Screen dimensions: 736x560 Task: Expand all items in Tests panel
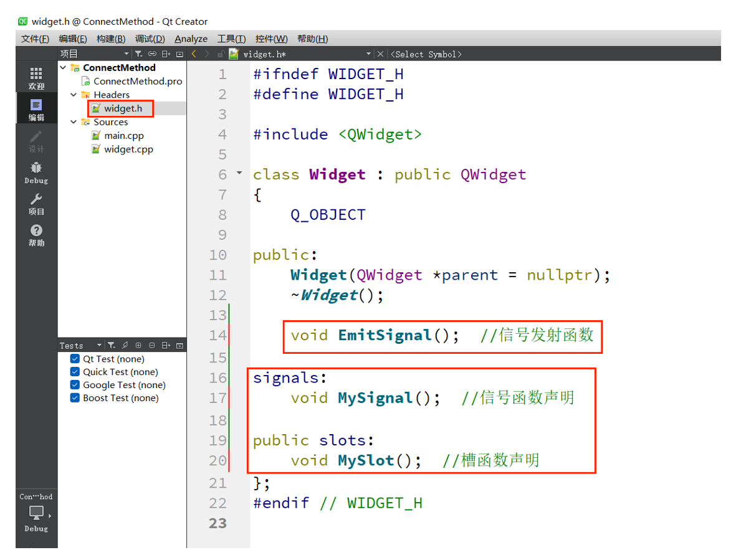(x=138, y=345)
